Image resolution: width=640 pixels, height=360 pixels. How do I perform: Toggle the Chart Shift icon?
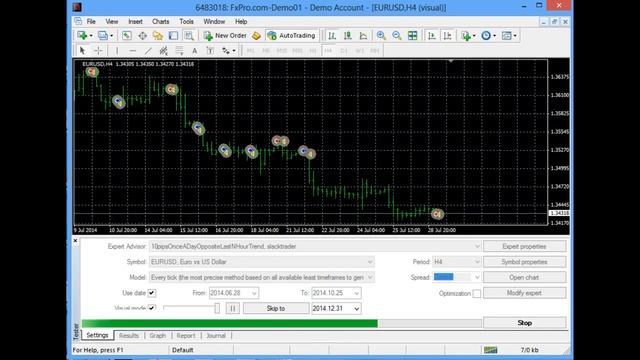point(447,36)
